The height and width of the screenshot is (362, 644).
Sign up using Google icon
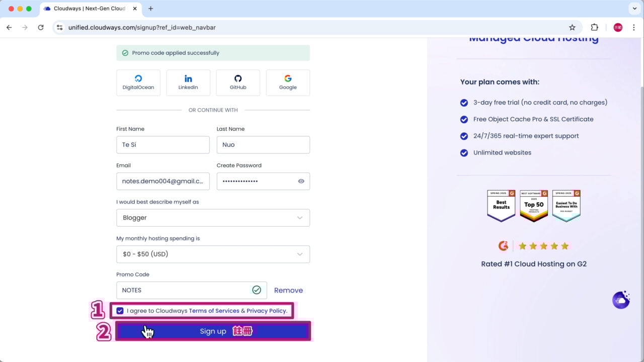coord(288,82)
